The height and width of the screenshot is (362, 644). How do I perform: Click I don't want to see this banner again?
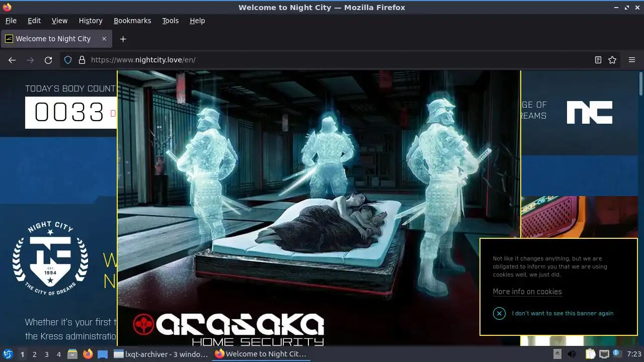tap(562, 313)
